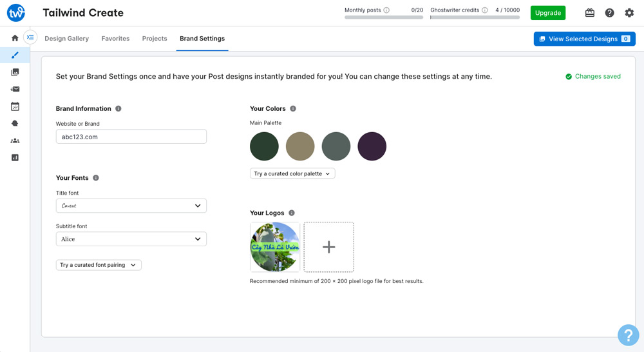Click the green Upgrade button
Image resolution: width=644 pixels, height=352 pixels.
coord(548,13)
